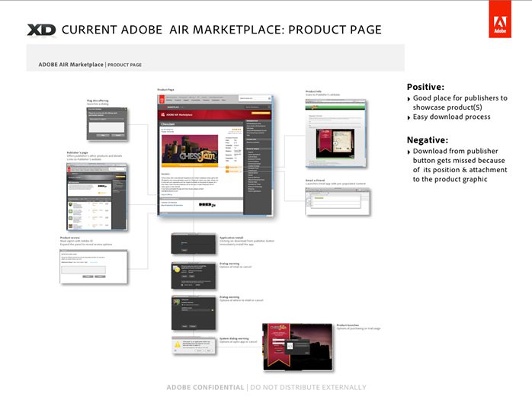
Task: Open the Product review panel thumbnail
Action: coord(94,267)
